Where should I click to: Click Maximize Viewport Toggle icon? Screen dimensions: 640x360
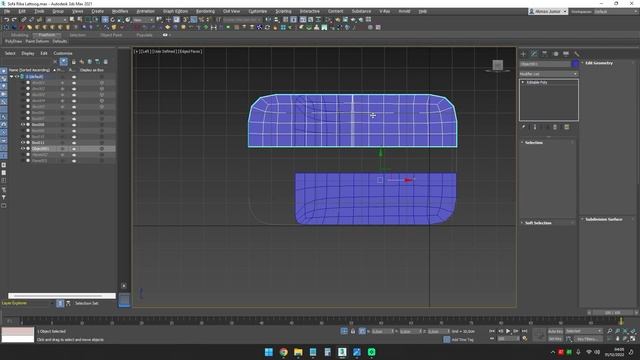(633, 339)
